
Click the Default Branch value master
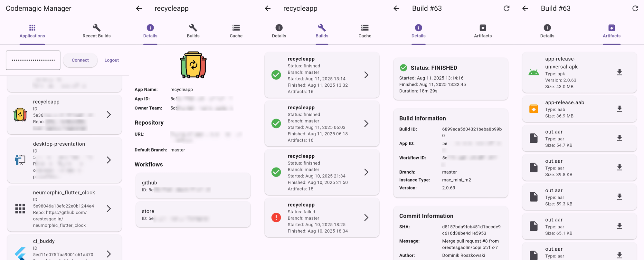pyautogui.click(x=178, y=150)
